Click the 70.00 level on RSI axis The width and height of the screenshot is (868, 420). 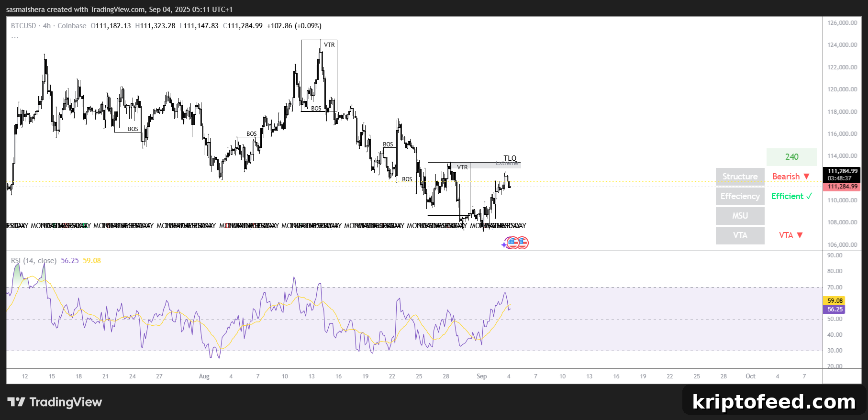coord(835,287)
